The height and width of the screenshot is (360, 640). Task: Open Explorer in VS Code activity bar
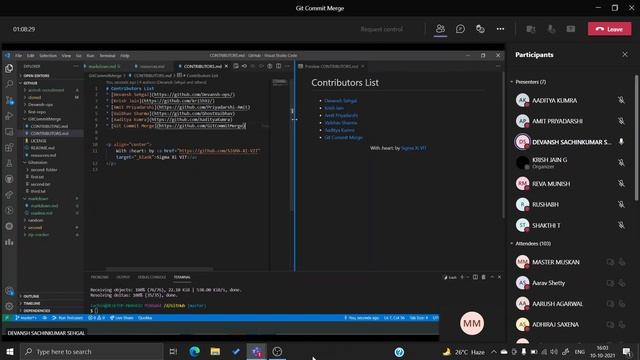coord(9,69)
